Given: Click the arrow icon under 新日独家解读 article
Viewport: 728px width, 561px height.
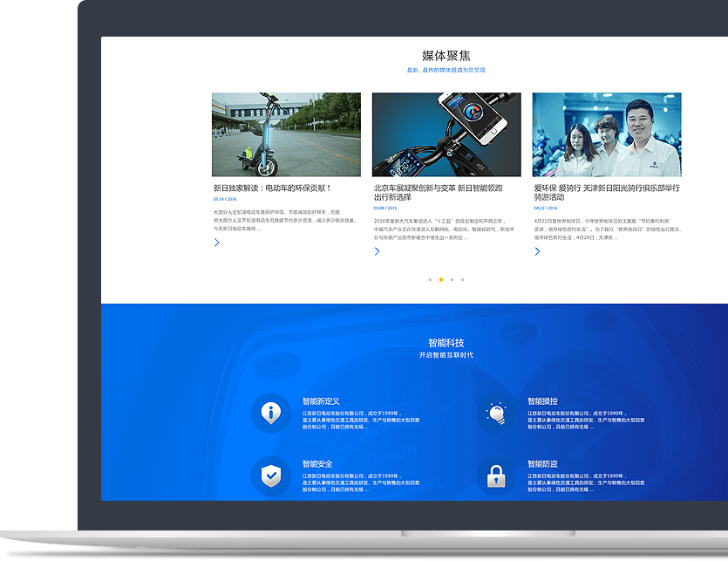Looking at the screenshot, I should point(217,243).
